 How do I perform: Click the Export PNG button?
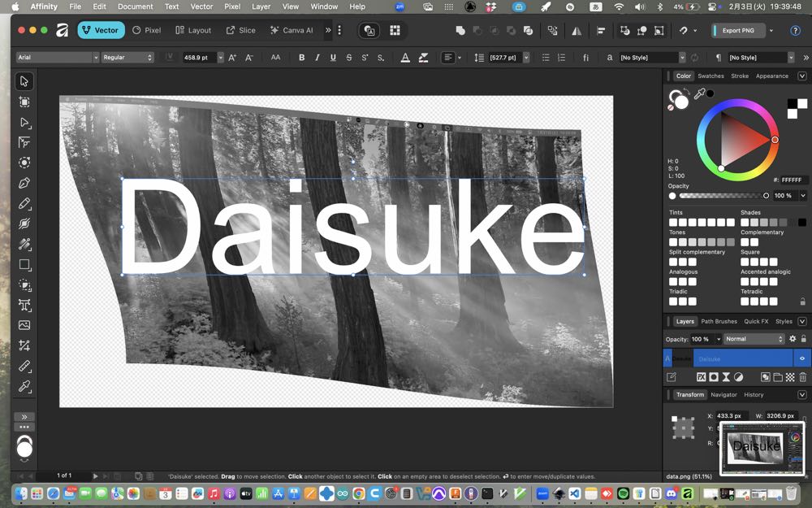click(x=738, y=31)
